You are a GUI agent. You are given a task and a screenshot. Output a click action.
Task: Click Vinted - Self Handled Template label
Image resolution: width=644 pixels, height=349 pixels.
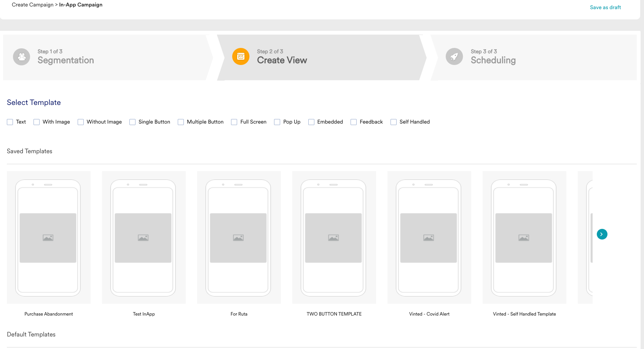[524, 314]
